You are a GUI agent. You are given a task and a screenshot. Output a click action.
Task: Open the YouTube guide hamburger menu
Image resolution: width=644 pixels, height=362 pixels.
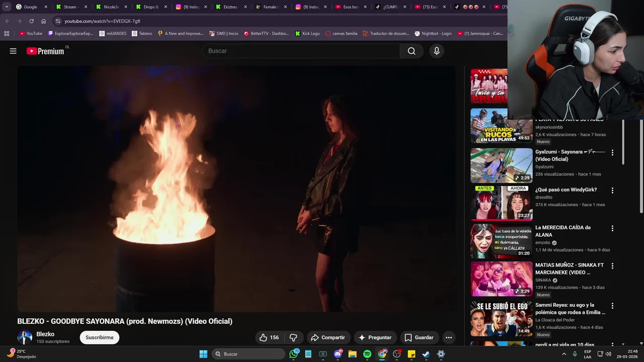13,51
